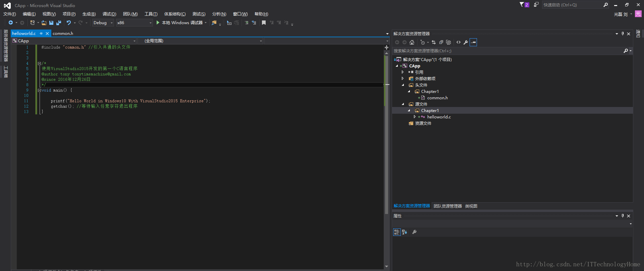
Task: Click the Save All toolbar icon
Action: (x=59, y=23)
